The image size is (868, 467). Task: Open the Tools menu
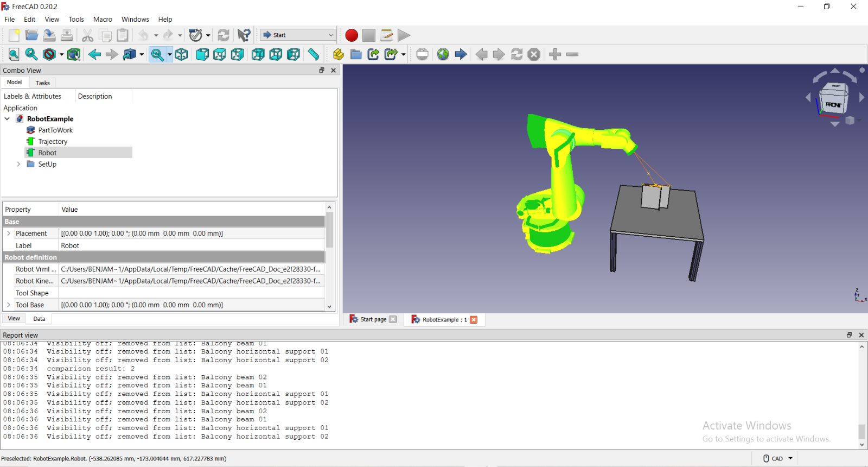point(76,20)
